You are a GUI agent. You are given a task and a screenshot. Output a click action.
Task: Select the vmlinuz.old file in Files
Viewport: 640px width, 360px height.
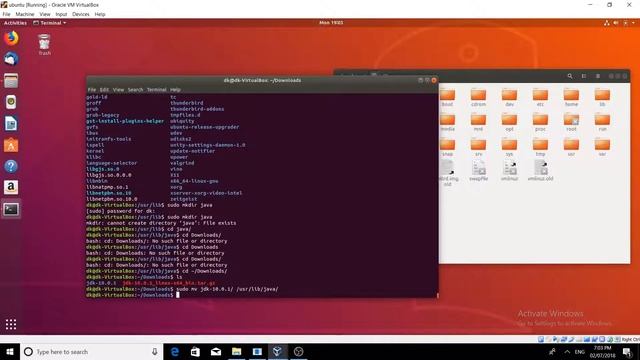(x=540, y=171)
